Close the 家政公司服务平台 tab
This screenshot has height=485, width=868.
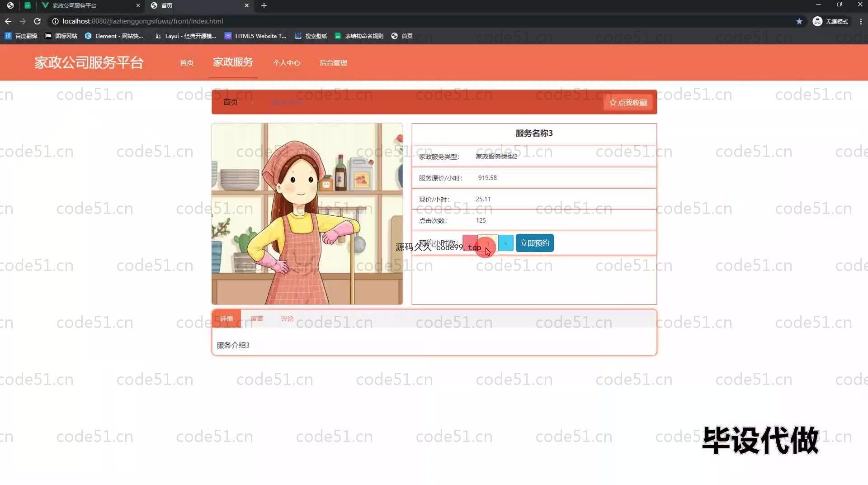138,5
